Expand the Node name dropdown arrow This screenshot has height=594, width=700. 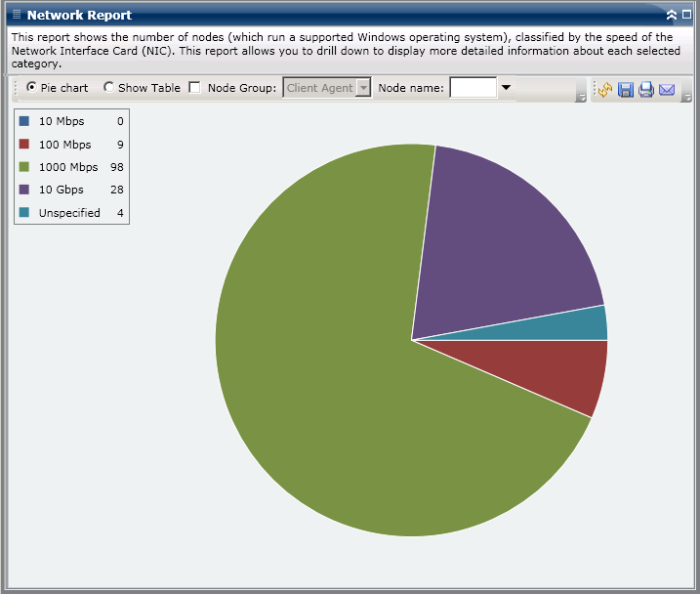506,88
